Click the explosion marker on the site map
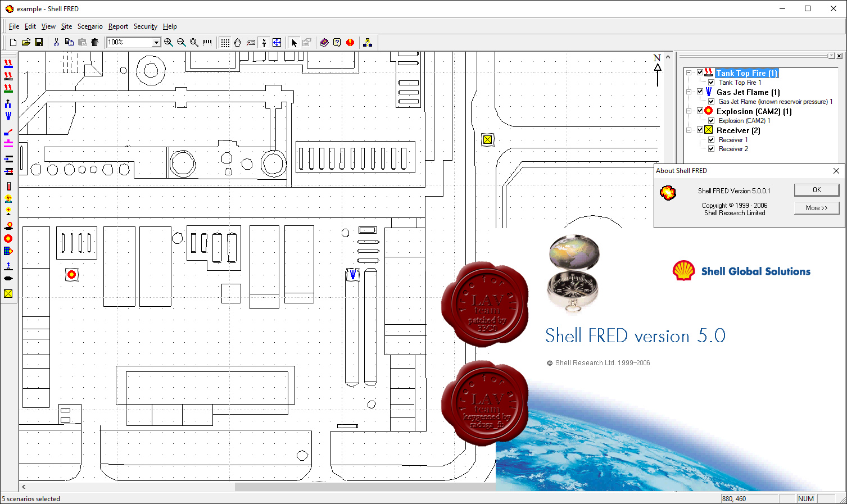The image size is (847, 504). (71, 275)
